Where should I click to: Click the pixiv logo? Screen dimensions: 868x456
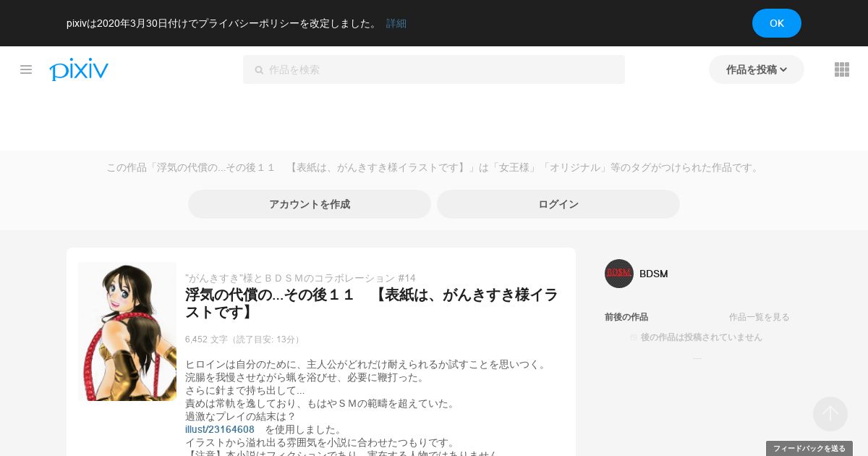[x=79, y=69]
